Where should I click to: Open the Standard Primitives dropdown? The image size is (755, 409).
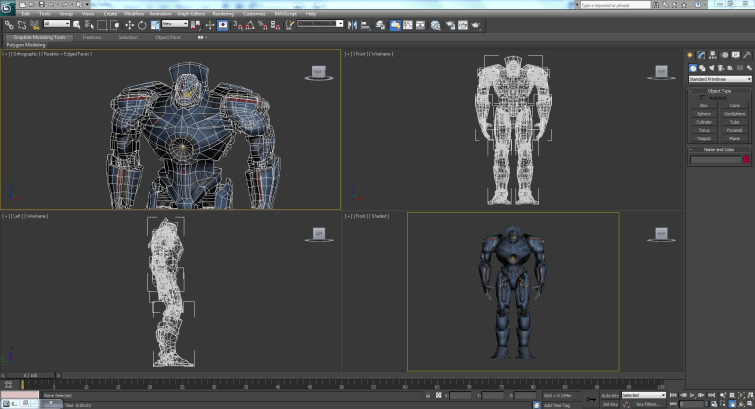[x=720, y=79]
